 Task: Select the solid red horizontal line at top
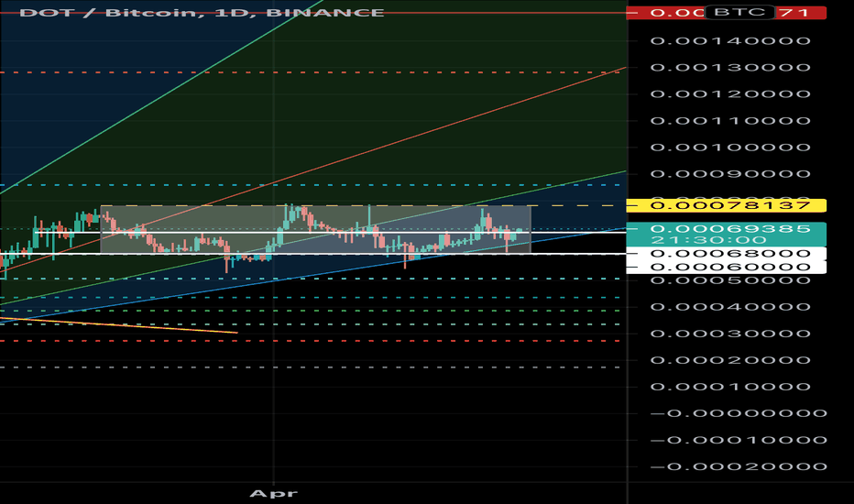pos(313,13)
